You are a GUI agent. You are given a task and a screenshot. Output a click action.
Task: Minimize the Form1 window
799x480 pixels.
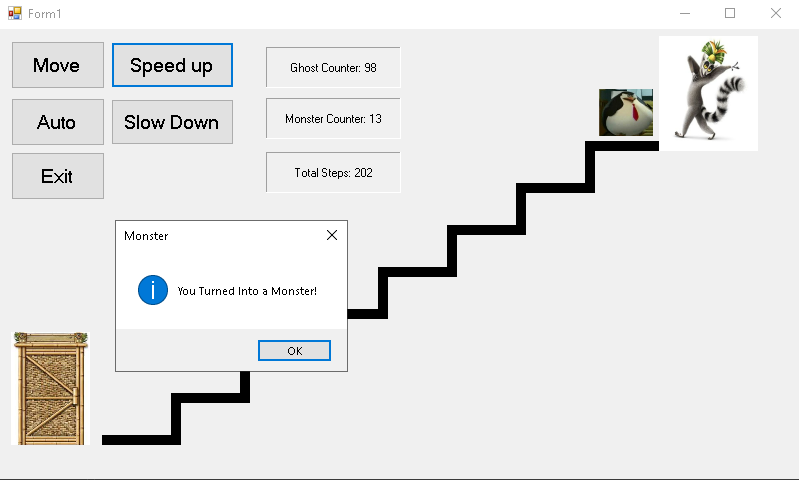(685, 13)
